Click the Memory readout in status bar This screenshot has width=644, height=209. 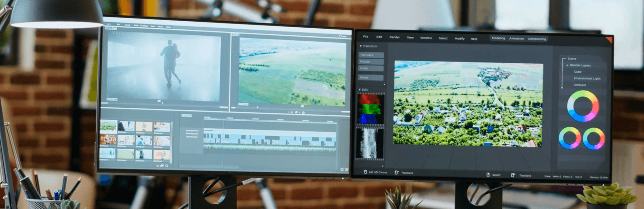pyautogui.click(x=599, y=177)
